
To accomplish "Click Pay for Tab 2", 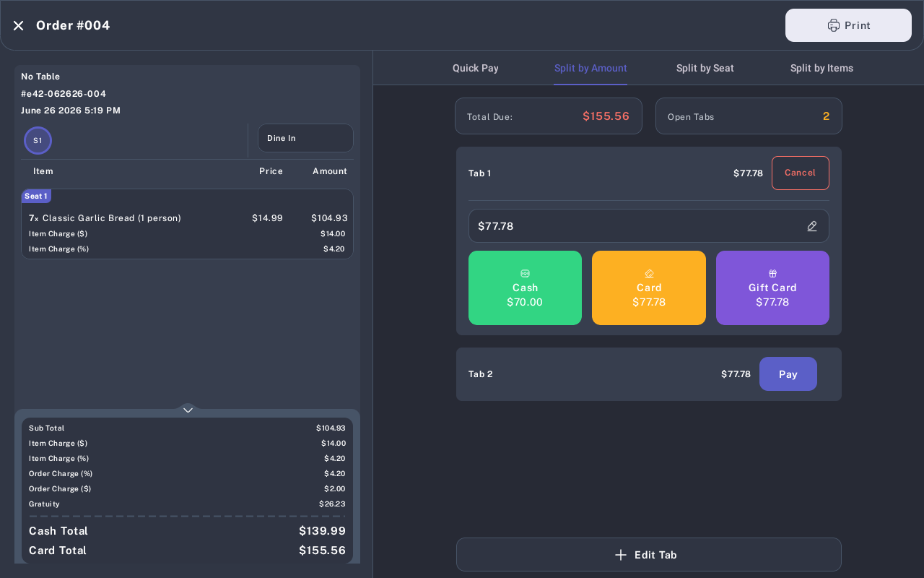I will click(788, 374).
